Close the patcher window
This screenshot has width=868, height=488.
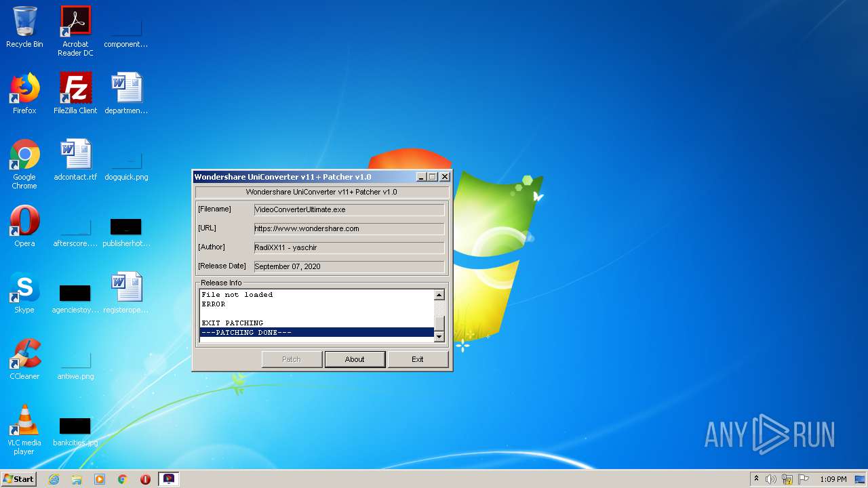(445, 177)
